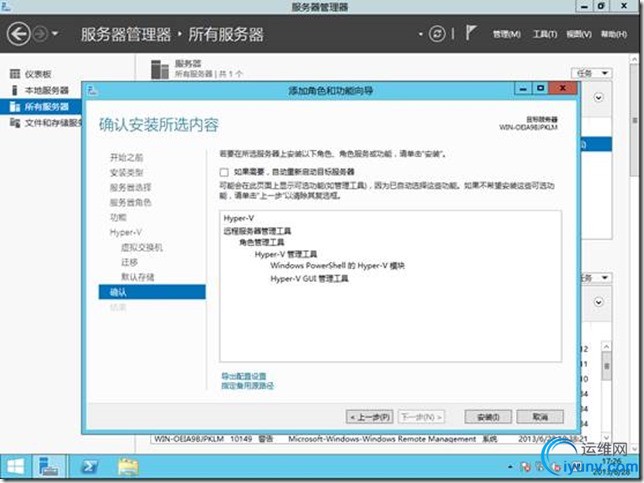Click the Microsoft-Windows-Windows Remote Management event cell

(382, 439)
